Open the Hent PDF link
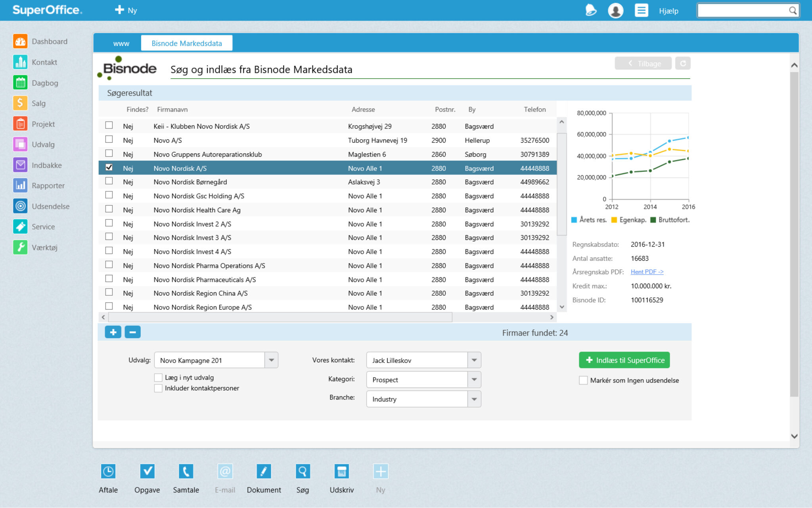The height and width of the screenshot is (508, 812). (647, 272)
